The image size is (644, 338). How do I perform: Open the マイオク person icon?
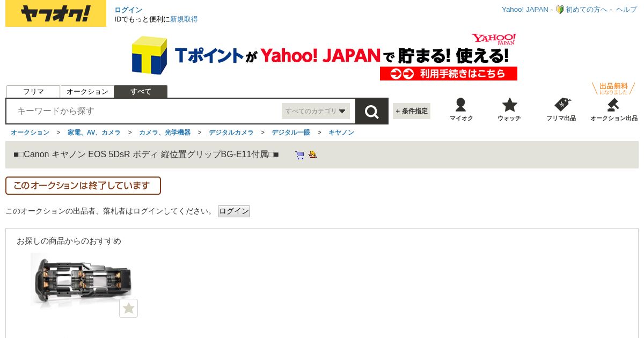coord(460,105)
